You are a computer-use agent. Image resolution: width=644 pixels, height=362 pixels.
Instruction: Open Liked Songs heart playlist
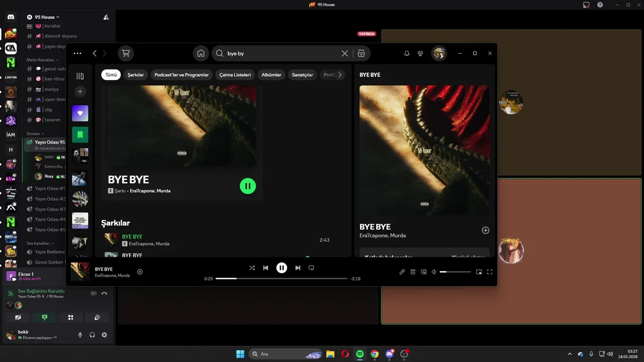point(80,113)
